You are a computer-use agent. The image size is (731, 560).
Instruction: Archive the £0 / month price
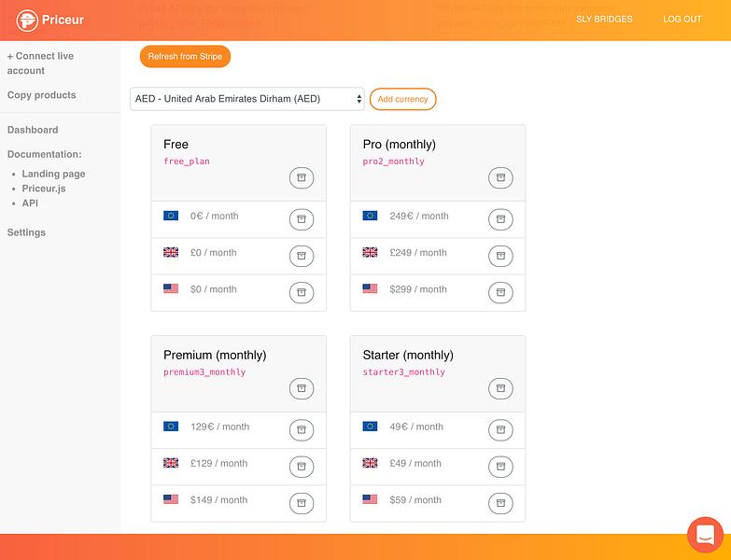click(302, 256)
